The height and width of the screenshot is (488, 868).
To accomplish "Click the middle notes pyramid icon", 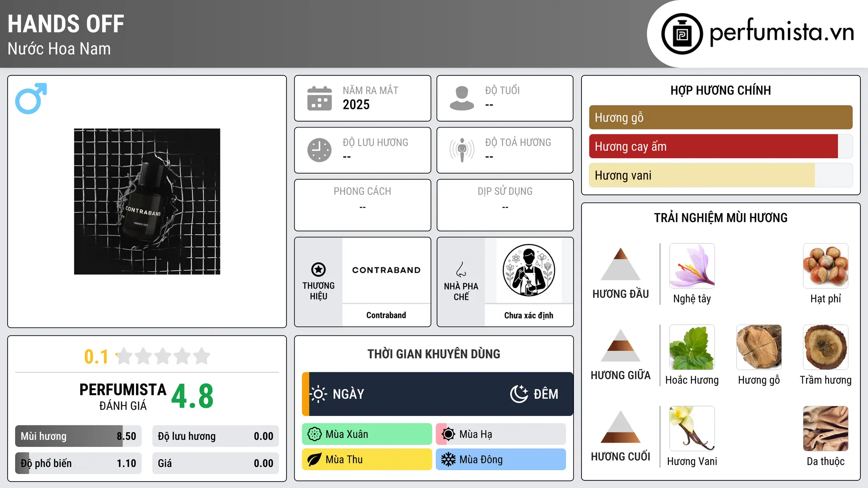I will 620,345.
